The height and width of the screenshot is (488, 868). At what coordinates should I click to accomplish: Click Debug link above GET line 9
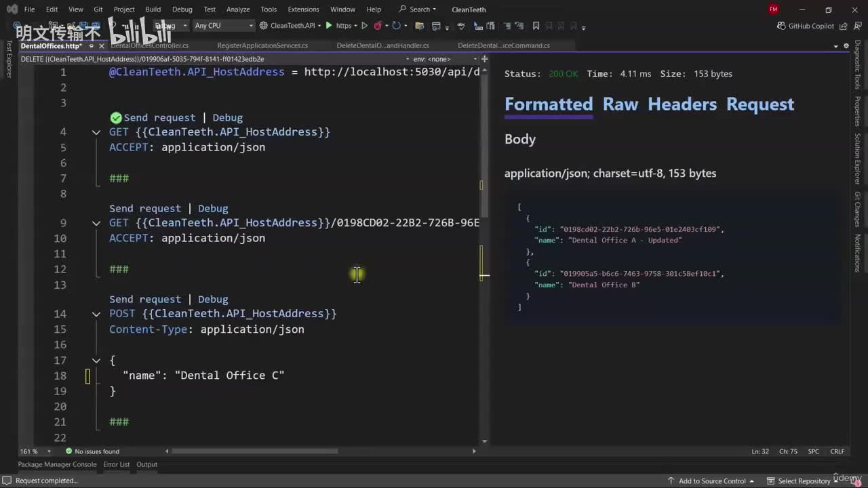tap(213, 208)
